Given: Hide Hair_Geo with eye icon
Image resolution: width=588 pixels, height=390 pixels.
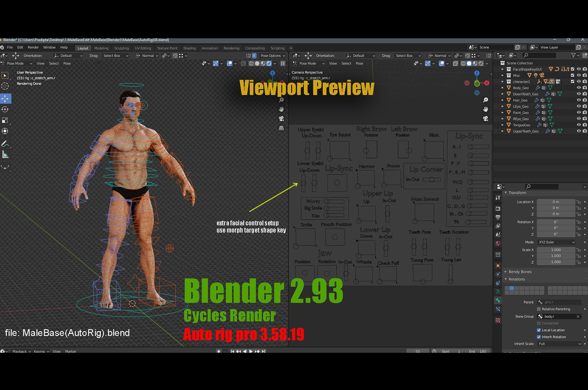Looking at the screenshot, I should [579, 100].
